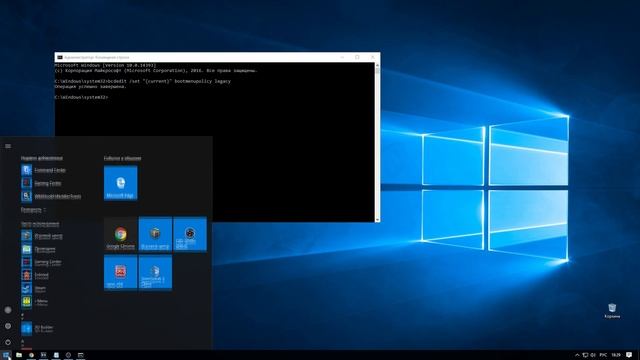Image resolution: width=640 pixels, height=360 pixels.
Task: Open Settings gear in Start menu sidebar
Action: tap(8, 326)
